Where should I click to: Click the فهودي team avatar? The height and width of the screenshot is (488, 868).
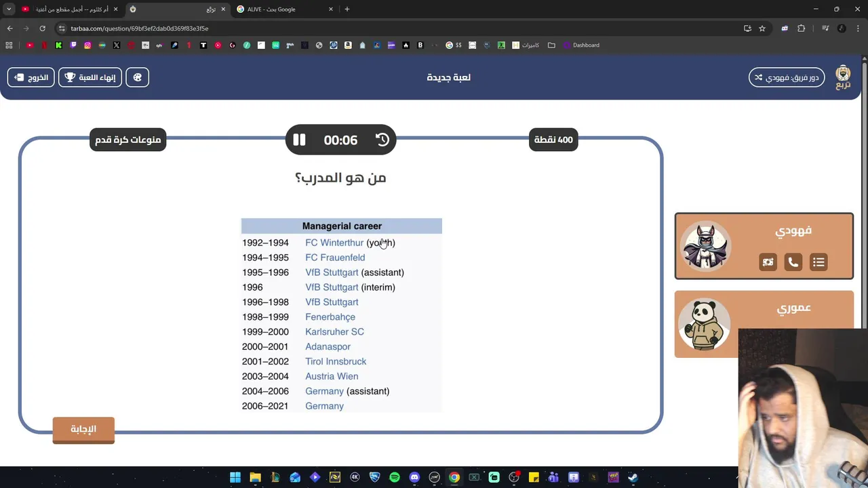tap(706, 246)
